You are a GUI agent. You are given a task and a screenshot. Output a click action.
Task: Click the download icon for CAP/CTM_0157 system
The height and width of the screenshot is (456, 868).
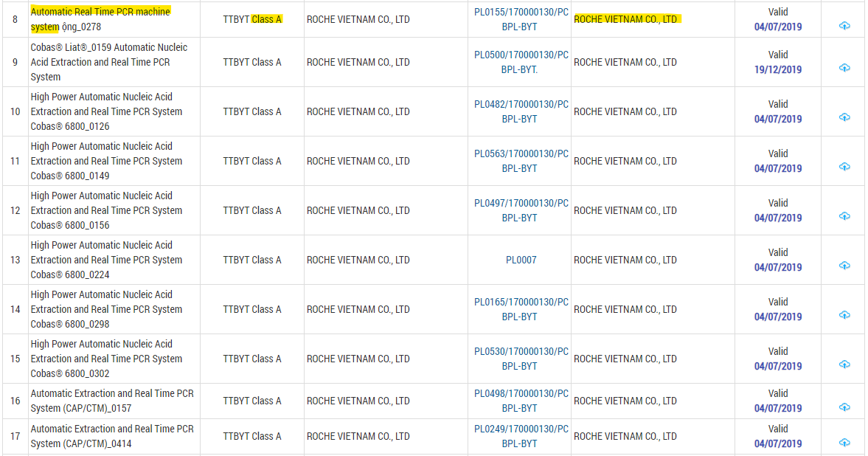[x=844, y=407]
